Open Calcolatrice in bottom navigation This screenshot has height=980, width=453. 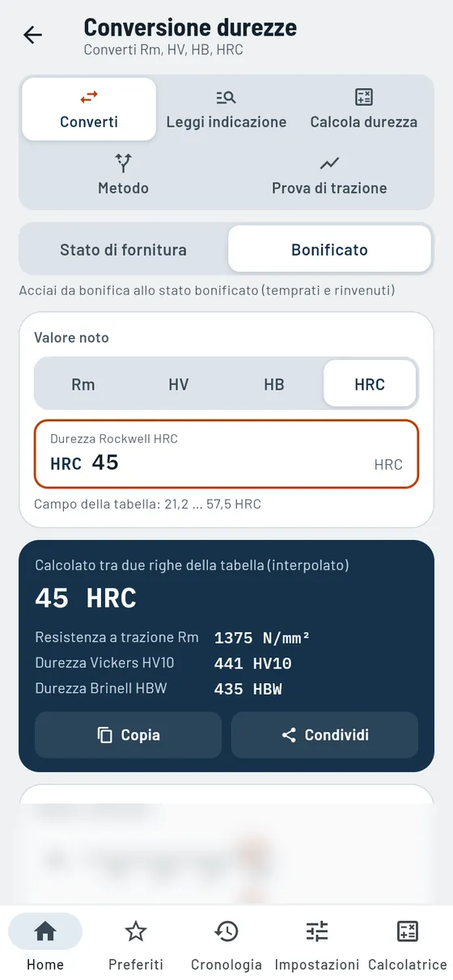point(408,943)
